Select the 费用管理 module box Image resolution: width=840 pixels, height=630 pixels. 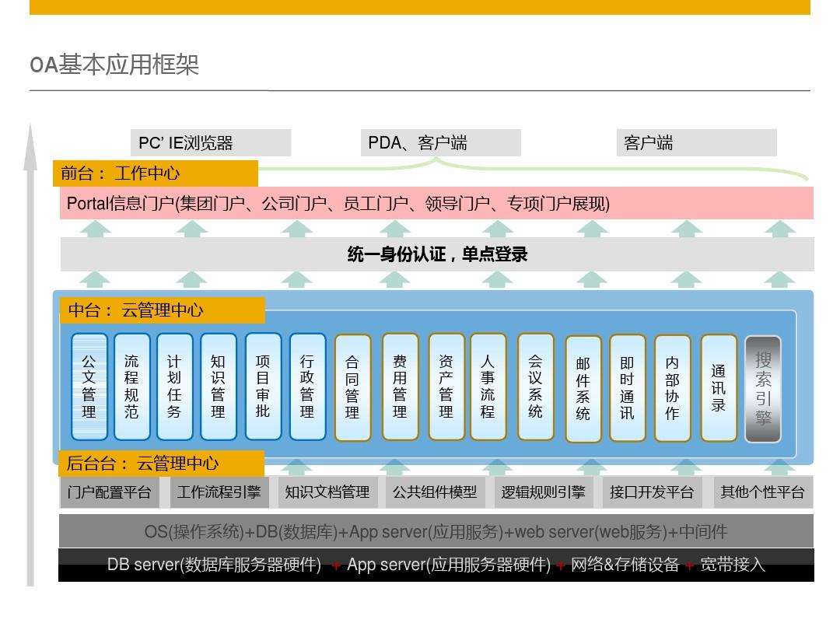[x=401, y=387]
